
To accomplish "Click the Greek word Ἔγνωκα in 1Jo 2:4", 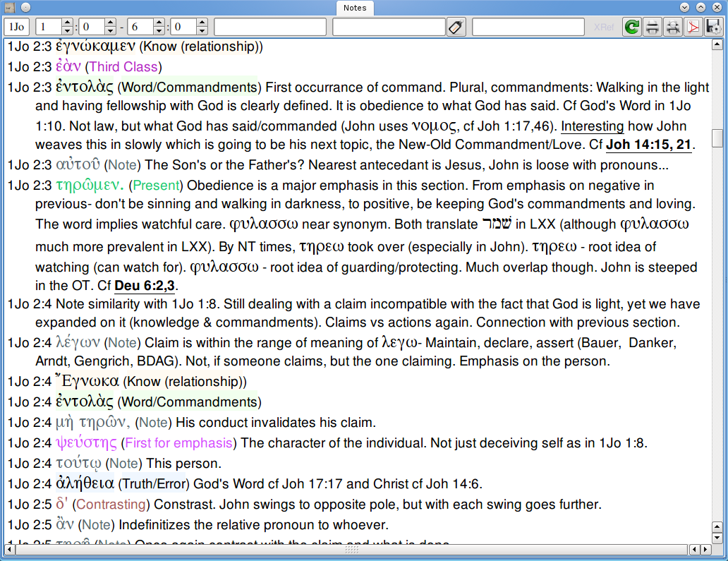I will [x=87, y=381].
